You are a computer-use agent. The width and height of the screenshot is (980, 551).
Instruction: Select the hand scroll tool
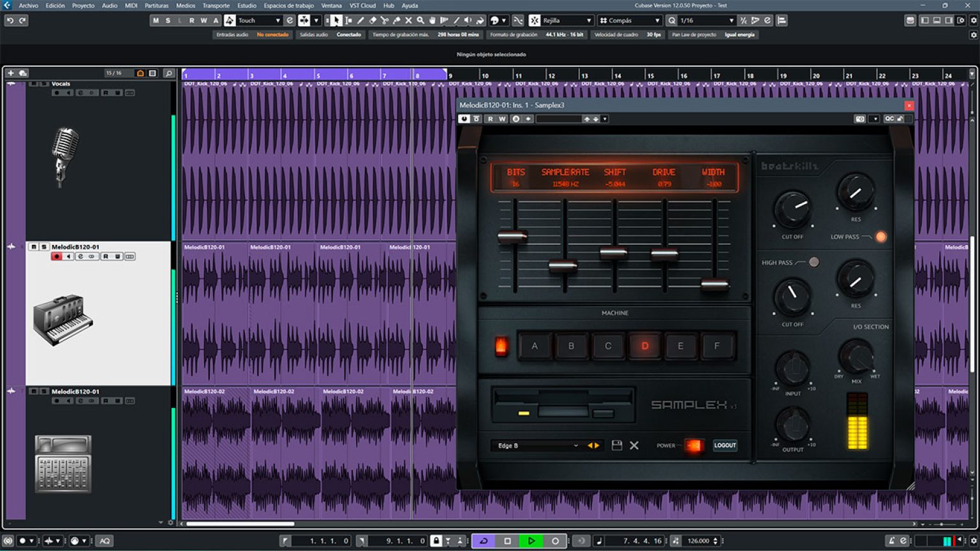tap(433, 20)
